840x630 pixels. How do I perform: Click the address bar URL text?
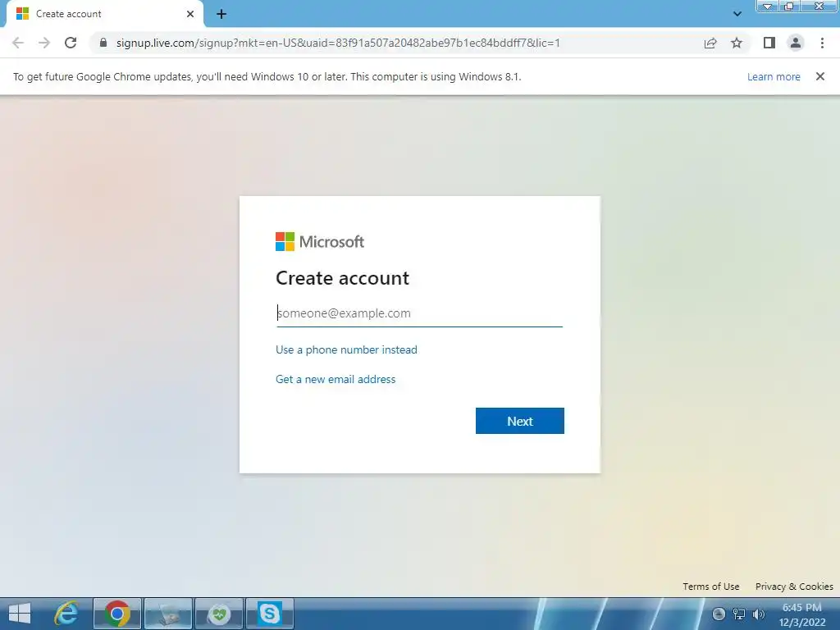tap(338, 43)
